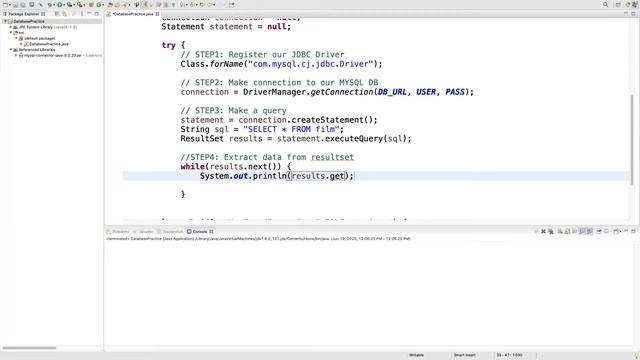640x360 pixels.
Task: Click the Coverage launch icon
Action: tap(69, 5)
